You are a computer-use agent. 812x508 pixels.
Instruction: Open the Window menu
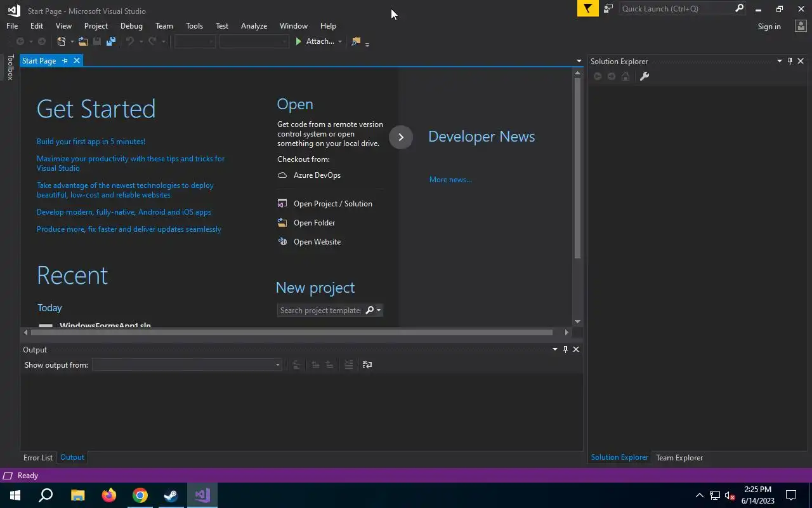(294, 26)
